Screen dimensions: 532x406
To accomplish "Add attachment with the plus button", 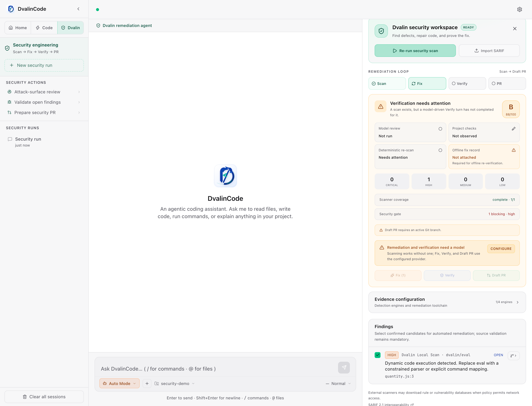I will 147,383.
